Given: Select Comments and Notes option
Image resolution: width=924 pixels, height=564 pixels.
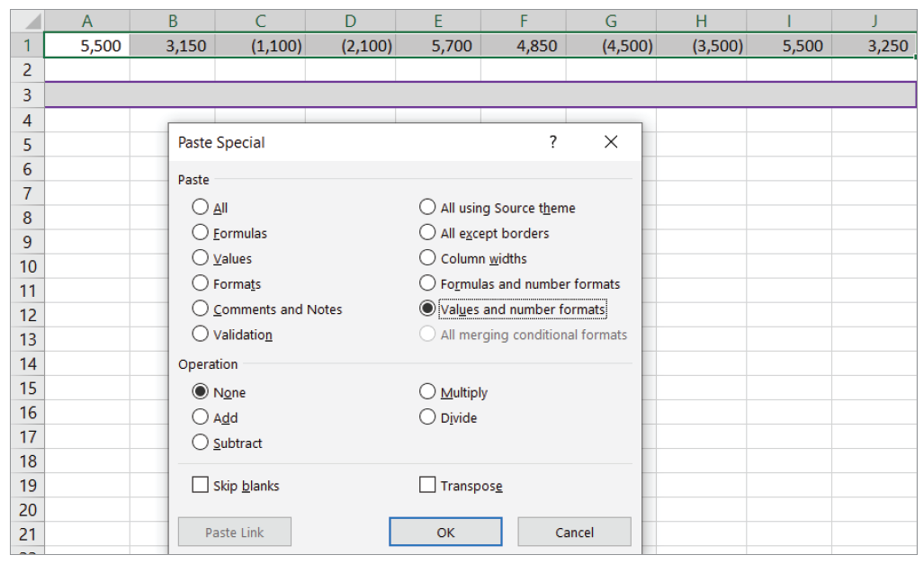Looking at the screenshot, I should coord(201,309).
